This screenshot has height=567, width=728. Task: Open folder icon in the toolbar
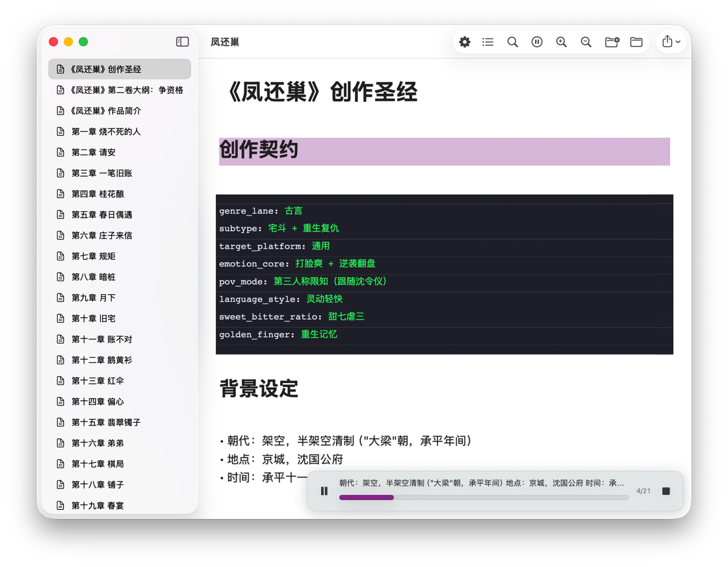coord(636,42)
